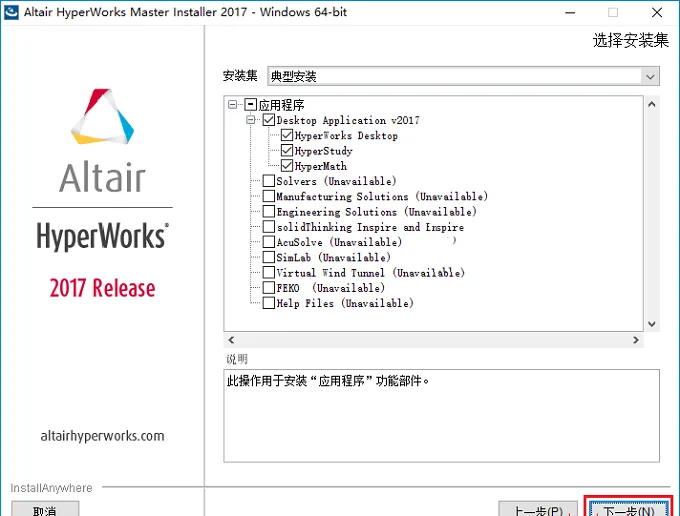Minimize the installer window
The height and width of the screenshot is (516, 680).
coord(570,12)
